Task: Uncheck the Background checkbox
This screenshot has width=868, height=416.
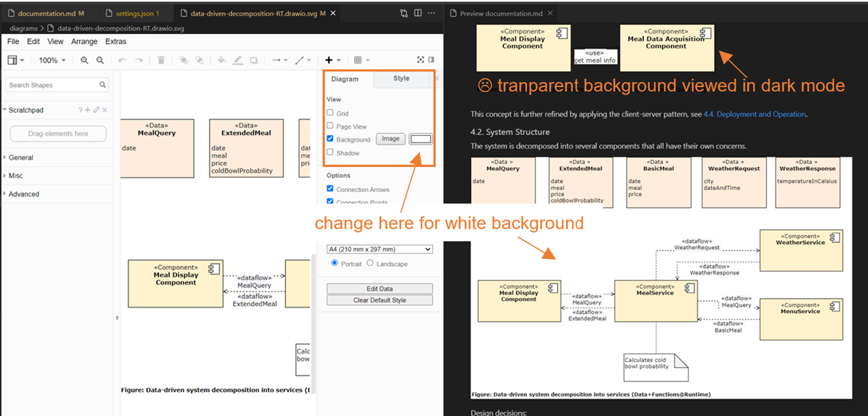Action: click(x=330, y=139)
